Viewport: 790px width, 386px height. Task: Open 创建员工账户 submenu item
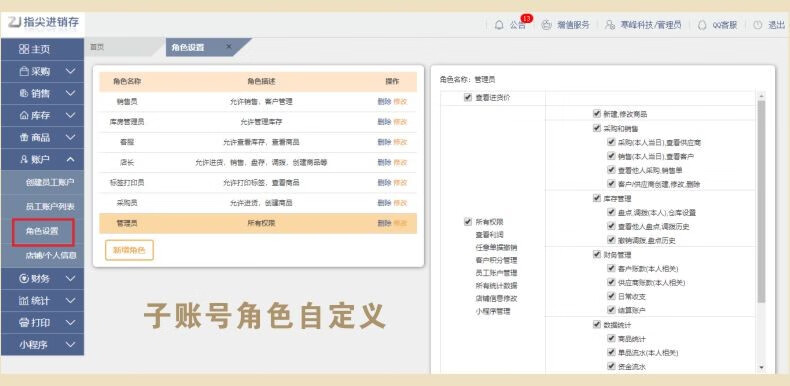coord(50,182)
